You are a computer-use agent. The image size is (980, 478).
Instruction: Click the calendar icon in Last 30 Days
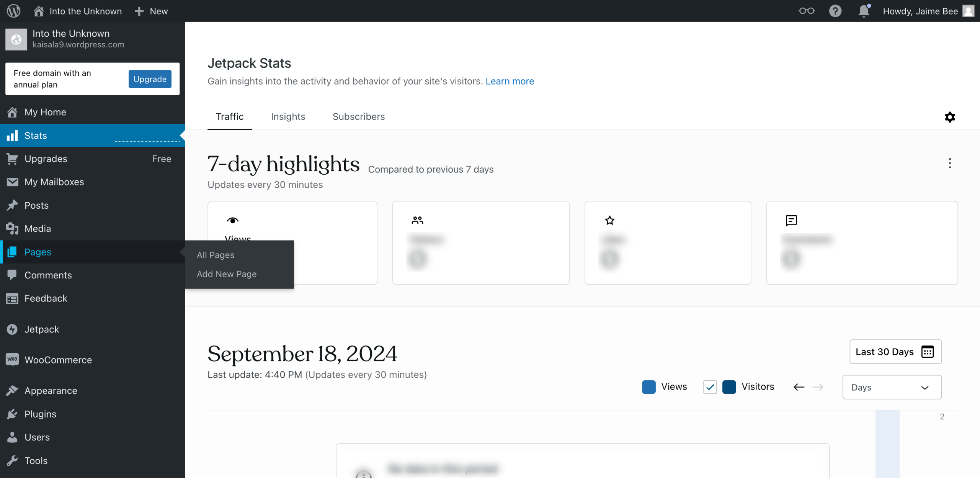928,352
